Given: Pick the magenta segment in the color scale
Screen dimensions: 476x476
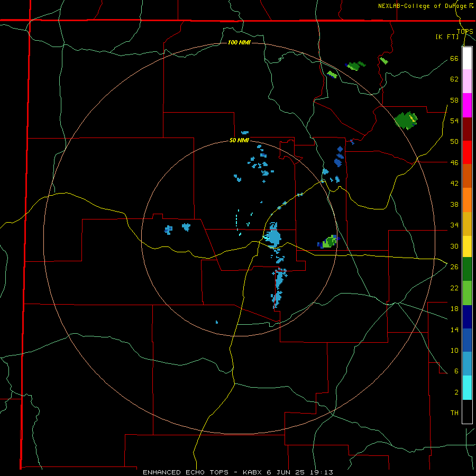Looking at the screenshot, I should pyautogui.click(x=467, y=105).
